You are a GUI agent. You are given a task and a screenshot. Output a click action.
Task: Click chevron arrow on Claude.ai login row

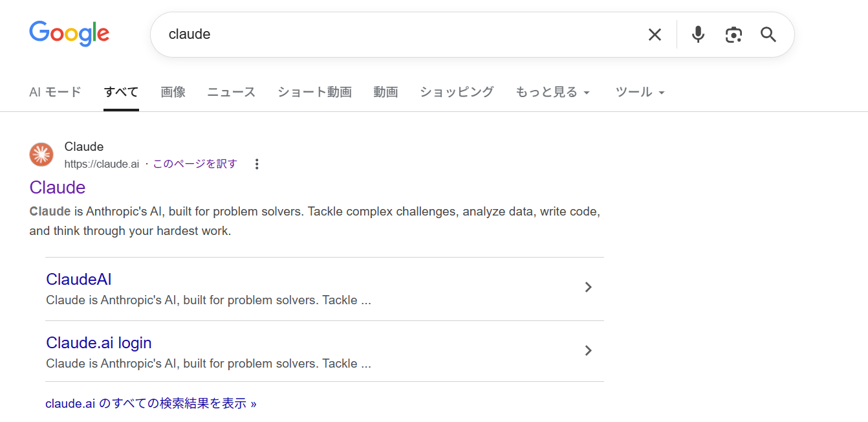point(588,350)
